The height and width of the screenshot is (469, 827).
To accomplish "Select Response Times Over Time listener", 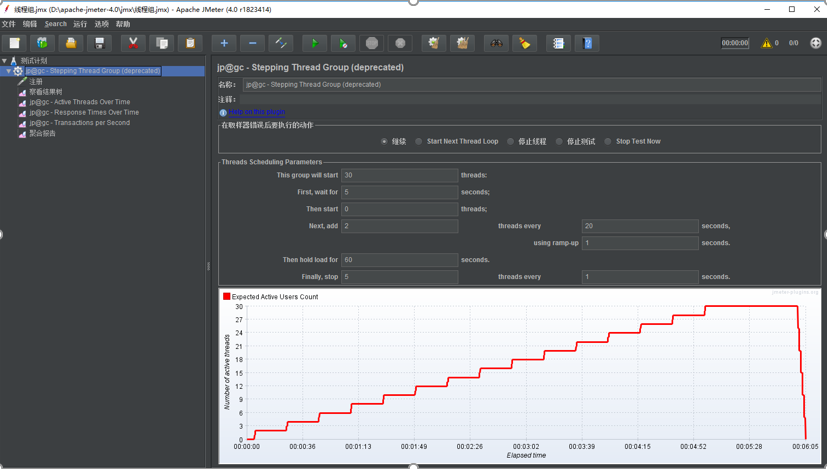I will 84,112.
